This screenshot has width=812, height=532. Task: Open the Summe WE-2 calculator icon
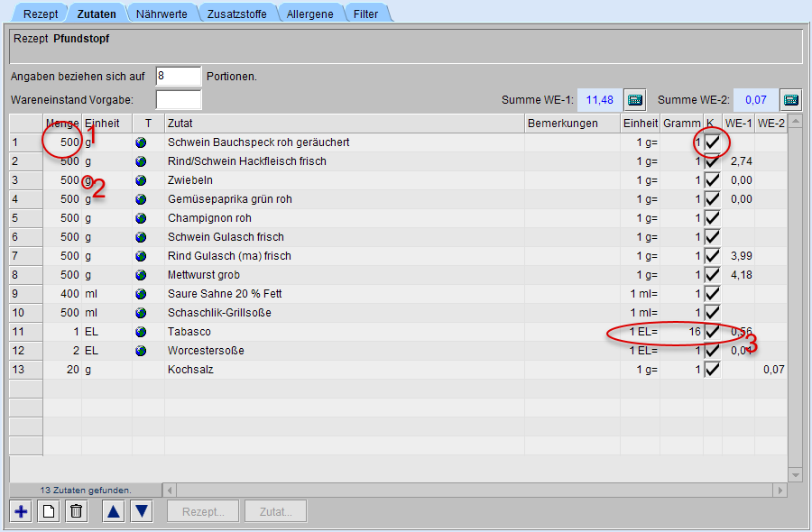tap(790, 100)
